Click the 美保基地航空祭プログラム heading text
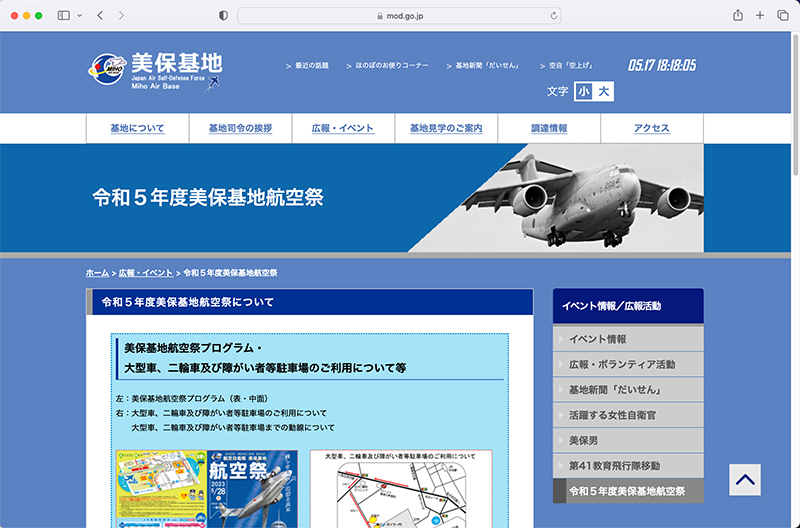 tap(193, 348)
